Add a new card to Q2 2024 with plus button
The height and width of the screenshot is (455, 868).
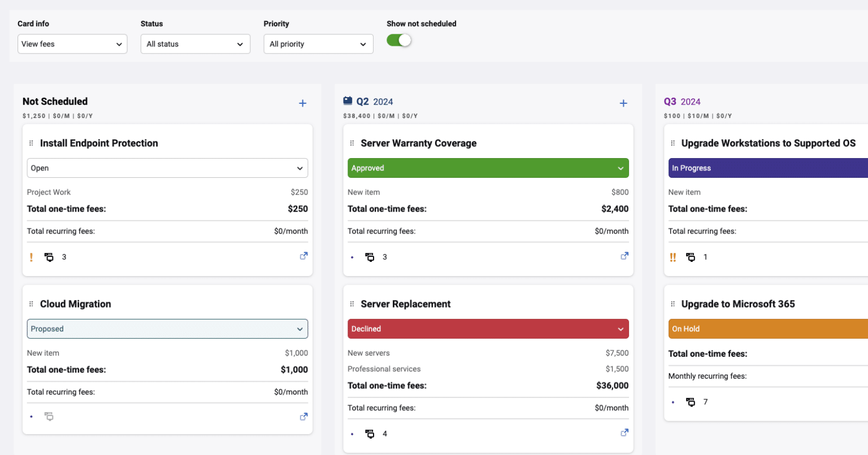tap(623, 103)
